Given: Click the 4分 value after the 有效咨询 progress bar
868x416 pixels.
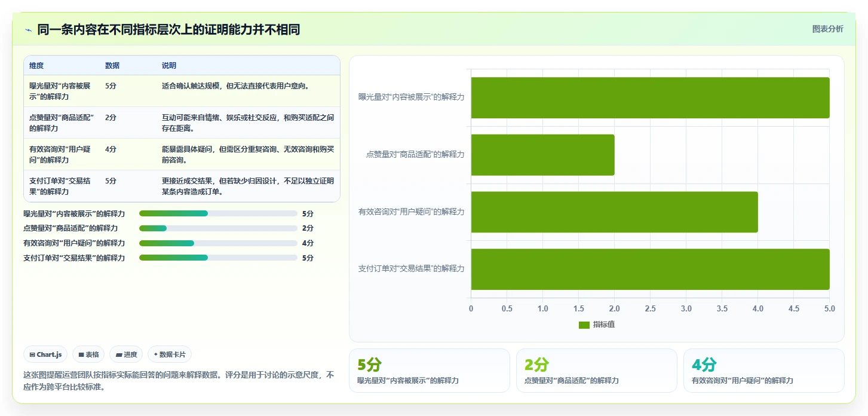Looking at the screenshot, I should (x=308, y=243).
